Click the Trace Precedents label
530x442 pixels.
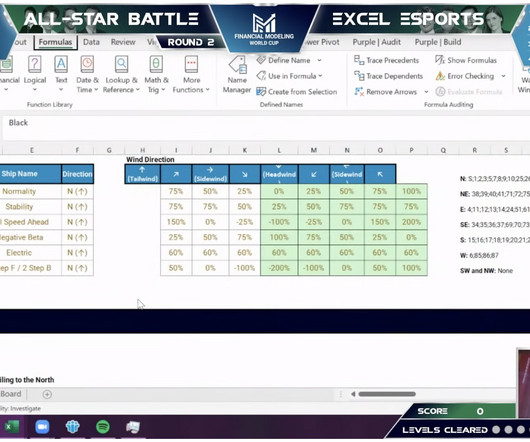(393, 60)
